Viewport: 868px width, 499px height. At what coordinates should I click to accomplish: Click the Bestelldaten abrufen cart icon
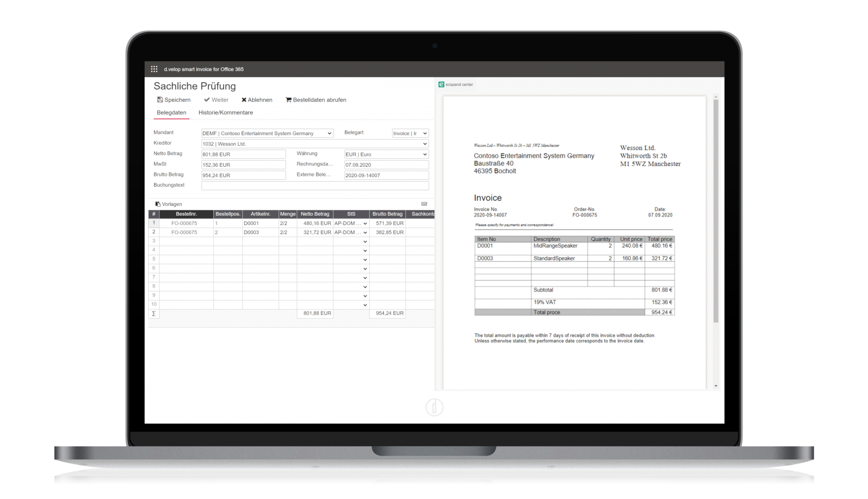coord(288,100)
